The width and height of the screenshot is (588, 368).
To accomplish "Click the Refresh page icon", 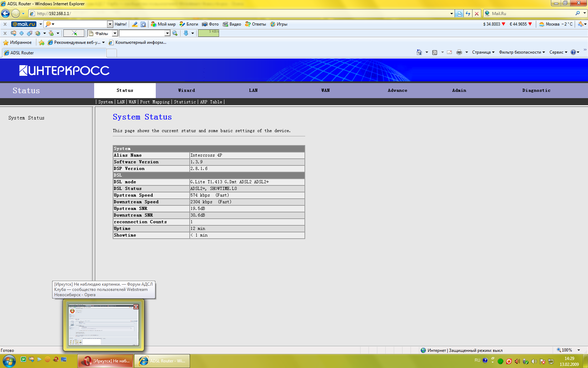I will (468, 14).
